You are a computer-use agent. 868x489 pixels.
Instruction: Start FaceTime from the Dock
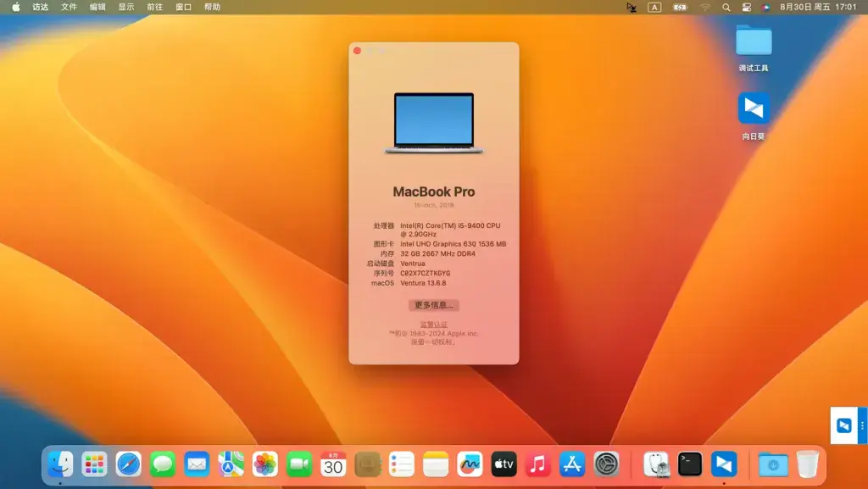point(299,464)
